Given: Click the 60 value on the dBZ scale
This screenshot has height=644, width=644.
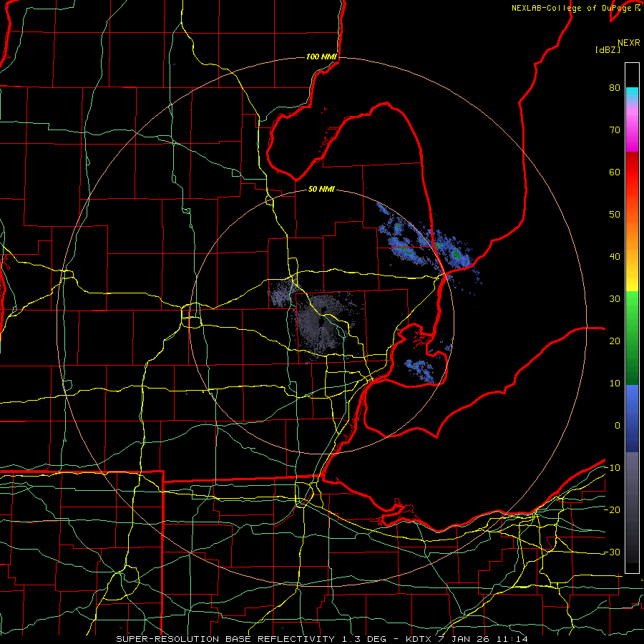Looking at the screenshot, I should tap(615, 172).
